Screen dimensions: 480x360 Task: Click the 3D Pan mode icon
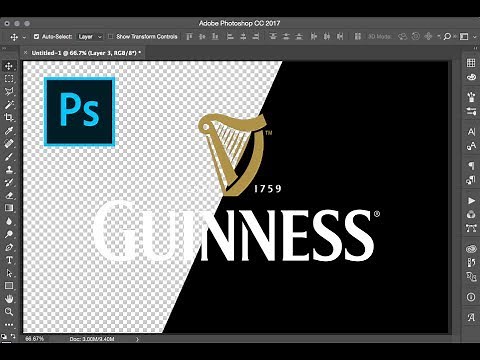point(428,36)
